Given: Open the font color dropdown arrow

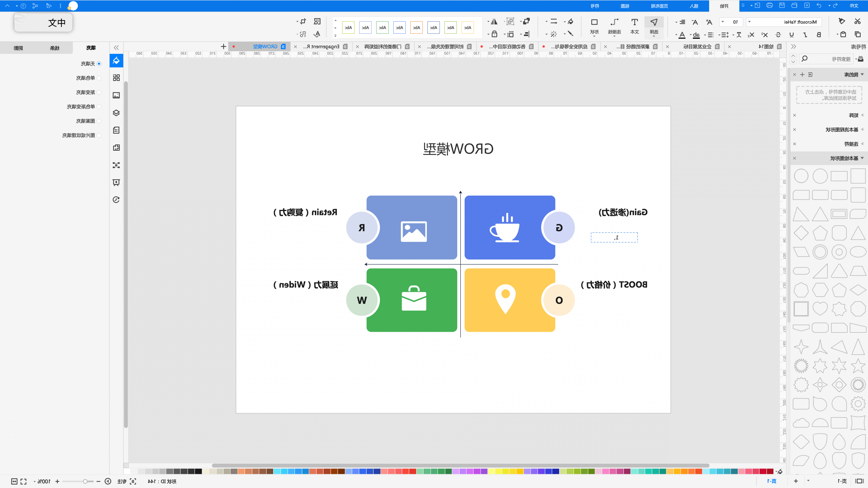Looking at the screenshot, I should 676,35.
